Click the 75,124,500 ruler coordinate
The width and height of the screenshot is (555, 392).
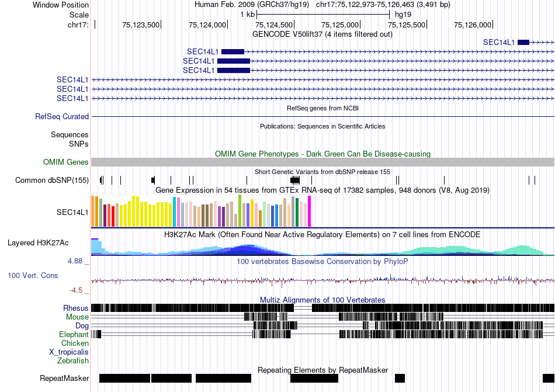[273, 25]
